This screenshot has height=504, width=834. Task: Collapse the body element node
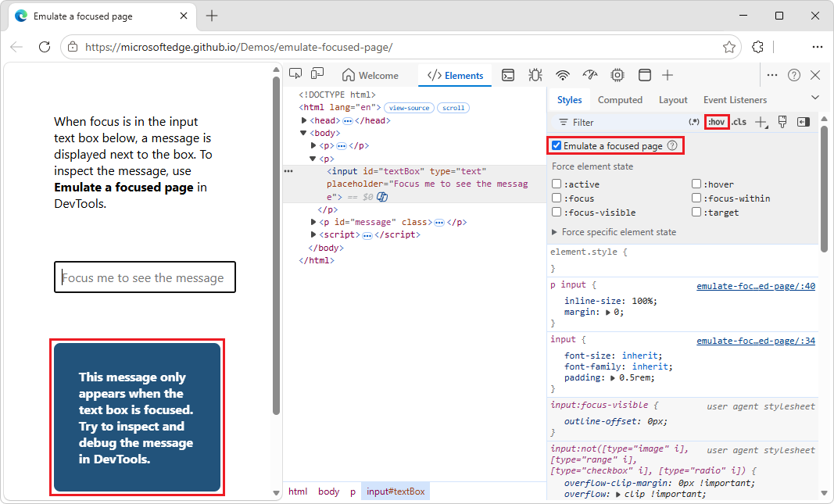(303, 133)
